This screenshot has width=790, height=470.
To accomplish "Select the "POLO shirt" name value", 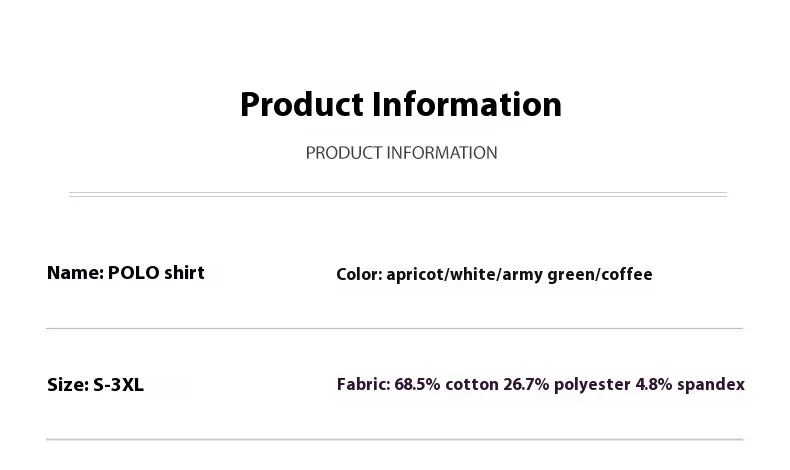I will coord(156,273).
